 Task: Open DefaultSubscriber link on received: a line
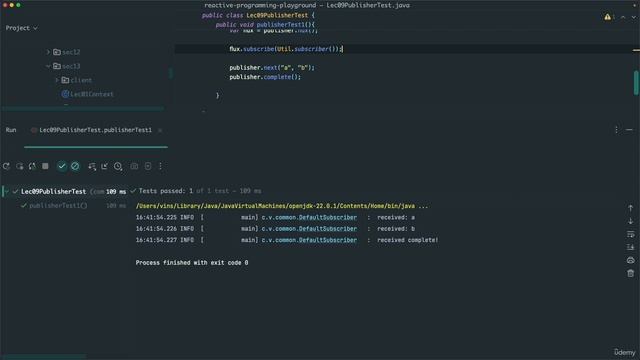(x=309, y=218)
